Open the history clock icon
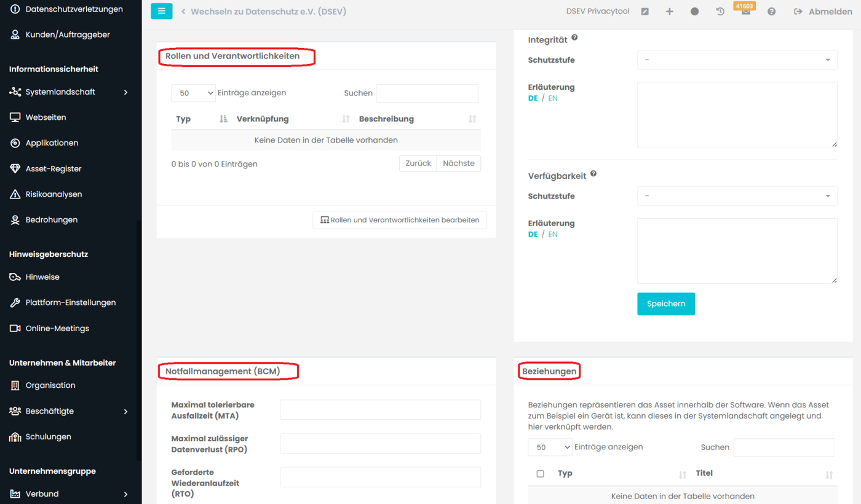 point(720,12)
